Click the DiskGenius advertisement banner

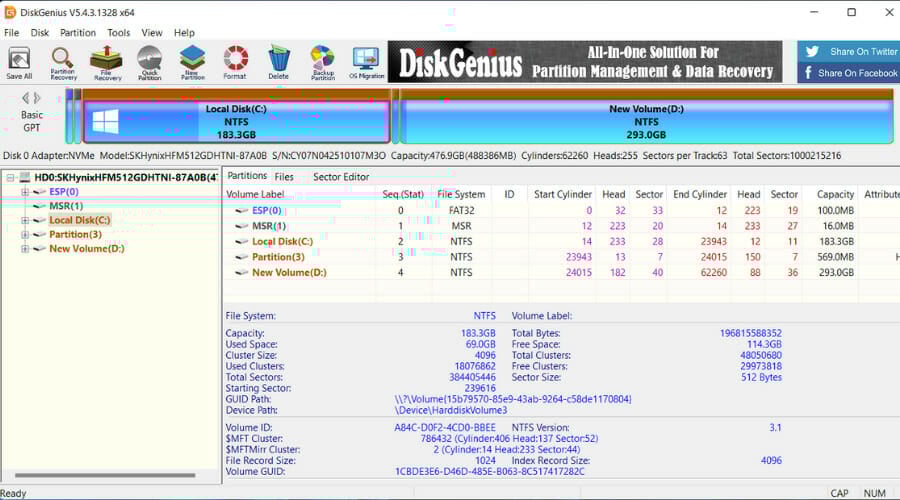(585, 62)
